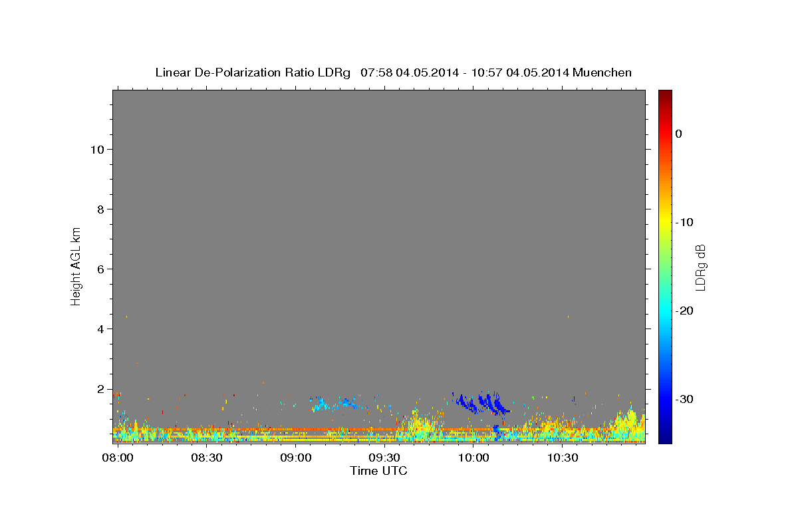Click the '10:30' time tick label
Screen dimensions: 798x532
point(563,458)
